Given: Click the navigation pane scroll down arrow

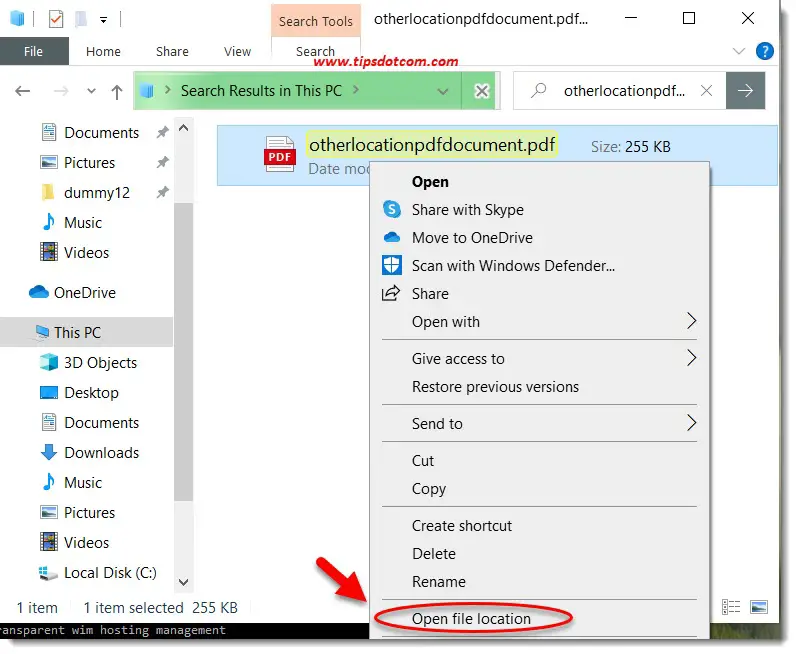Looking at the screenshot, I should click(184, 582).
